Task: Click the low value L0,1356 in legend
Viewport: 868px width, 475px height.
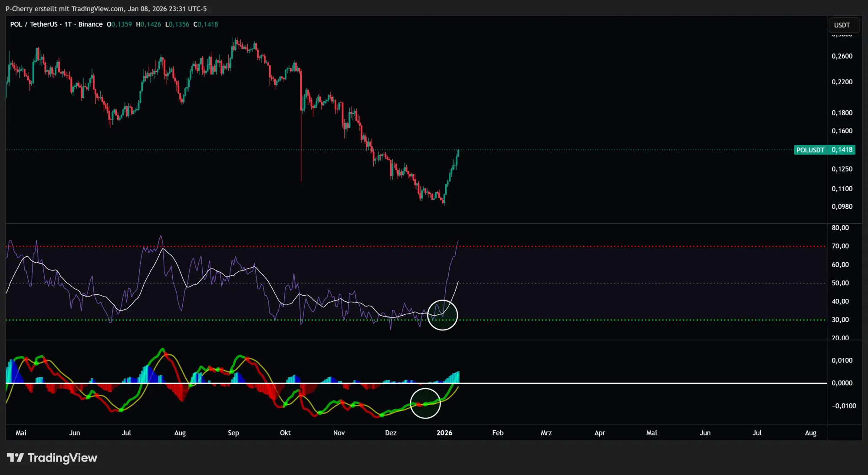Action: click(177, 24)
